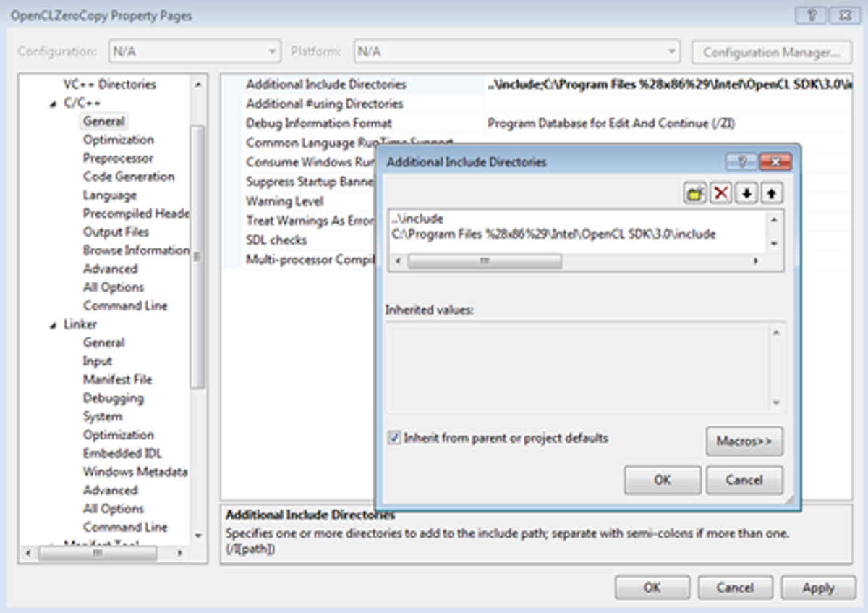Delete the selected include path
Viewport: 868px width, 613px height.
tap(721, 193)
